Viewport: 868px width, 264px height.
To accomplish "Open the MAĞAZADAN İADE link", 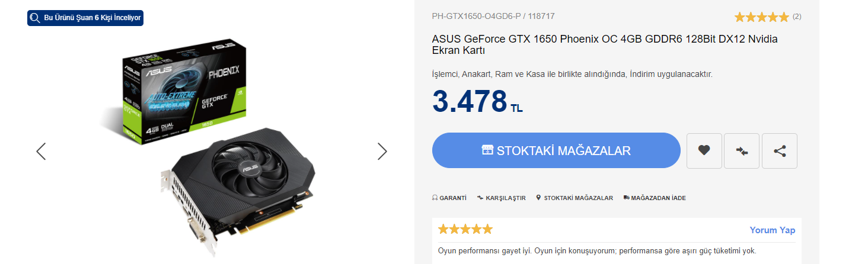I will pos(655,198).
